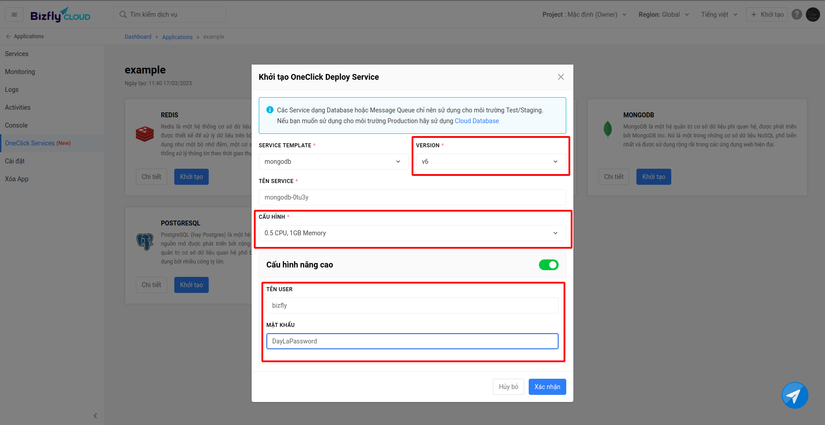Click the info icon in notice banner
The width and height of the screenshot is (825, 425).
[269, 110]
